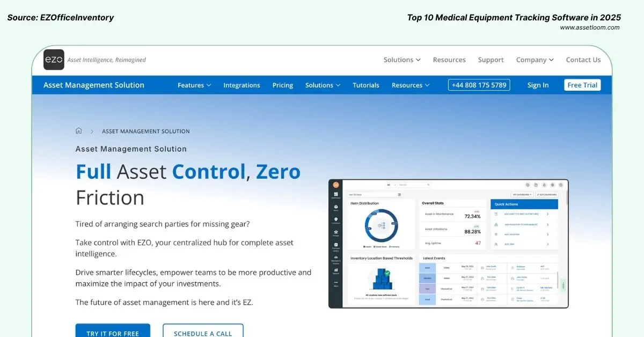Click the calendar icon in the dashboard header
The image size is (644, 337).
click(x=536, y=185)
